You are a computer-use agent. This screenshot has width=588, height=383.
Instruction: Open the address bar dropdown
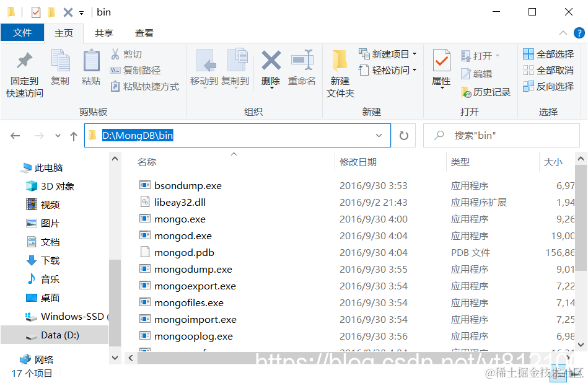pyautogui.click(x=380, y=135)
